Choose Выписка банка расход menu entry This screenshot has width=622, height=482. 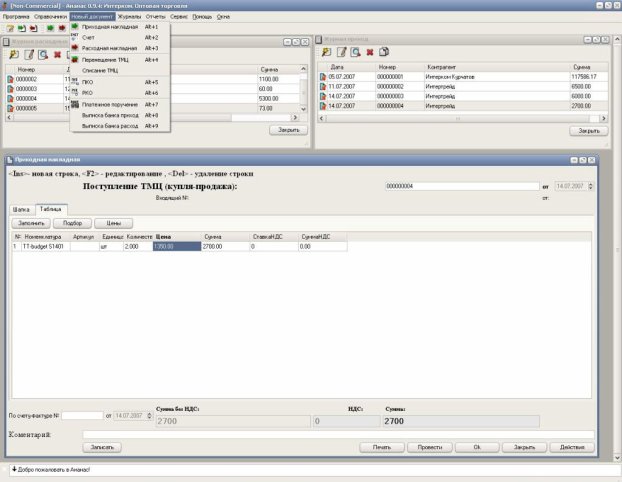click(120, 126)
